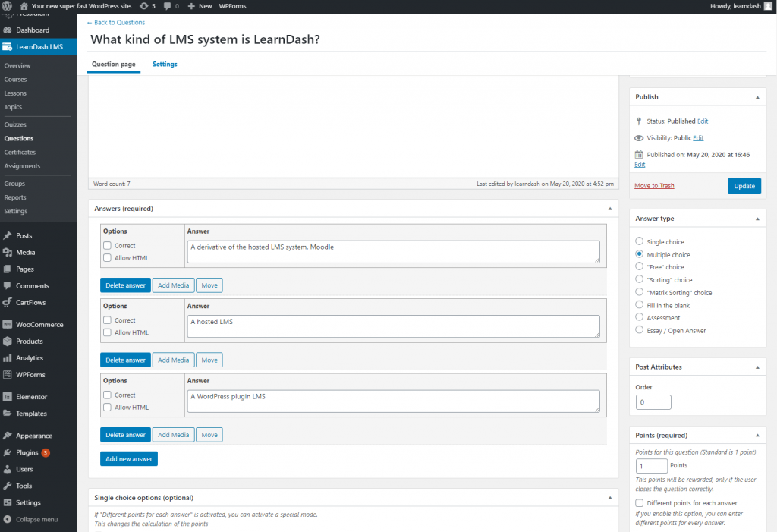Screen dimensions: 777x532
Task: Open WooCommerce from the sidebar
Action: (x=39, y=325)
